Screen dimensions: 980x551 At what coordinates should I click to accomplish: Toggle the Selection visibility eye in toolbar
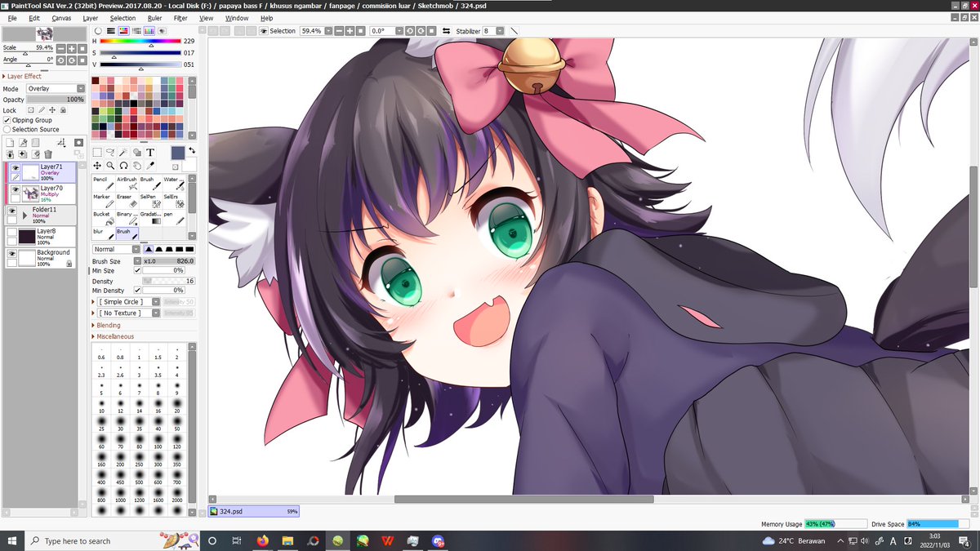tap(264, 31)
